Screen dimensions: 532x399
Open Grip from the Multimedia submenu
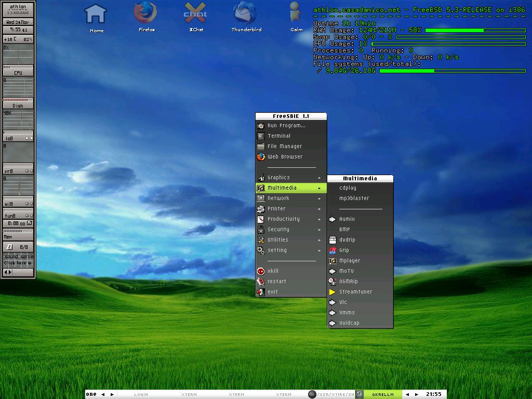[361, 250]
